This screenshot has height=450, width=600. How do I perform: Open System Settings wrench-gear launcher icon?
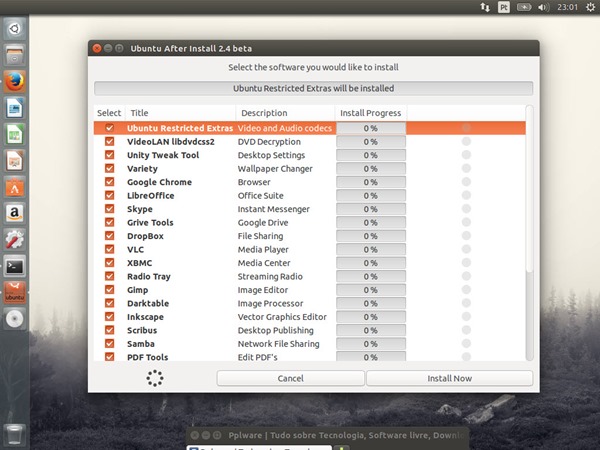point(15,240)
